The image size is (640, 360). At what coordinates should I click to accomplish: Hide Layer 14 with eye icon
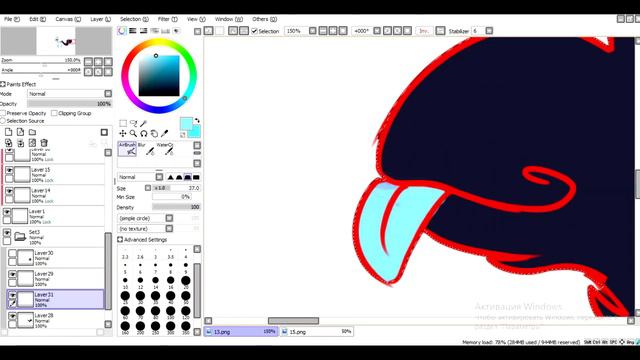pos(9,191)
